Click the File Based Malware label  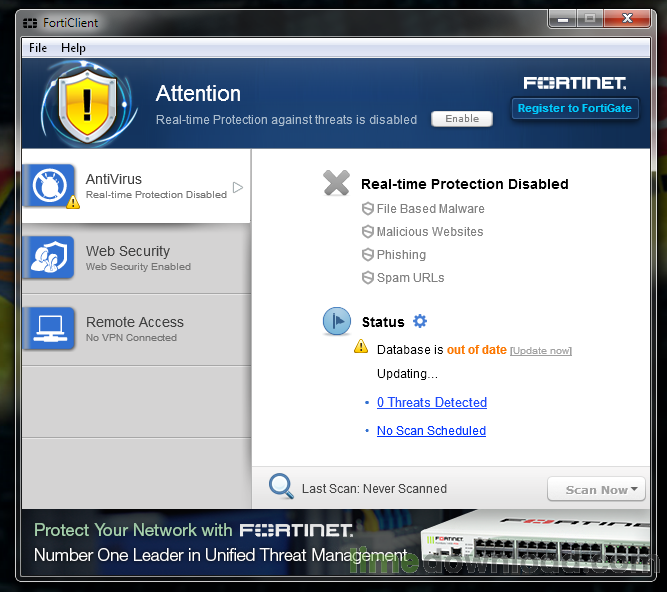point(430,209)
